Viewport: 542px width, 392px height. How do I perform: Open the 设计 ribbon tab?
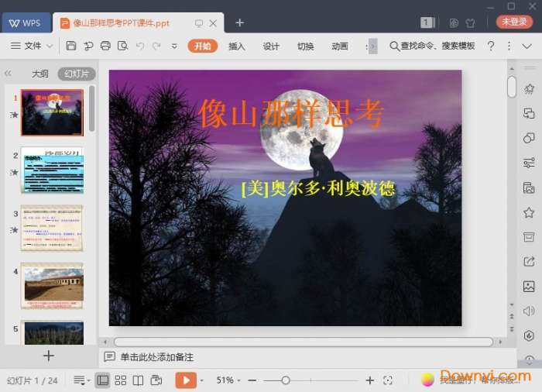click(x=271, y=46)
